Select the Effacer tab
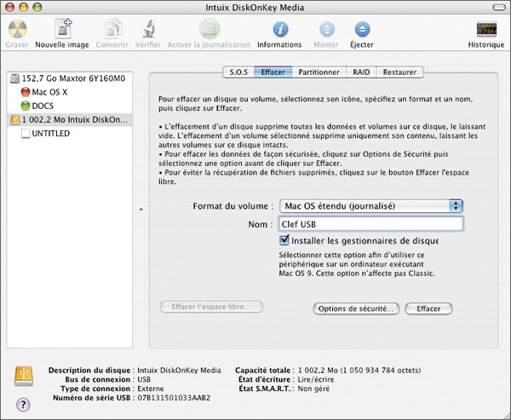The height and width of the screenshot is (420, 511). 273,72
